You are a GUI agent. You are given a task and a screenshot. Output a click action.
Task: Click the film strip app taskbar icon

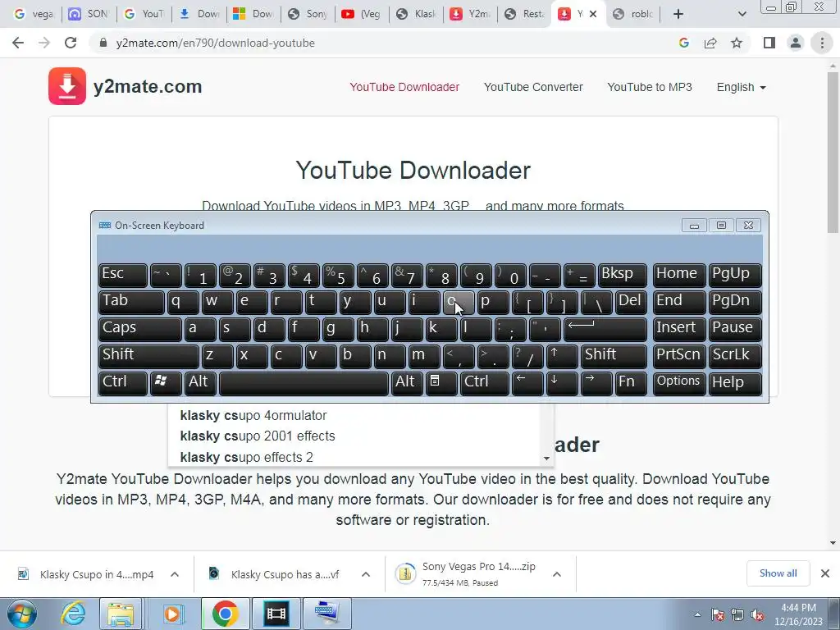click(x=276, y=614)
